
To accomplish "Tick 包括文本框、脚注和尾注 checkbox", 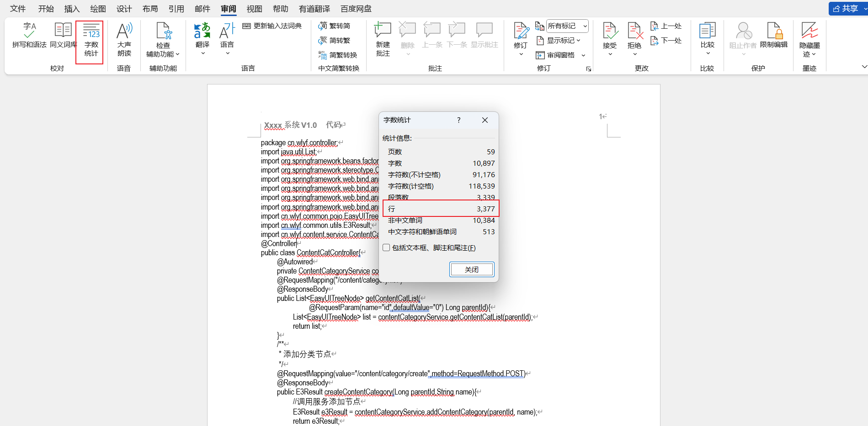I will 386,247.
